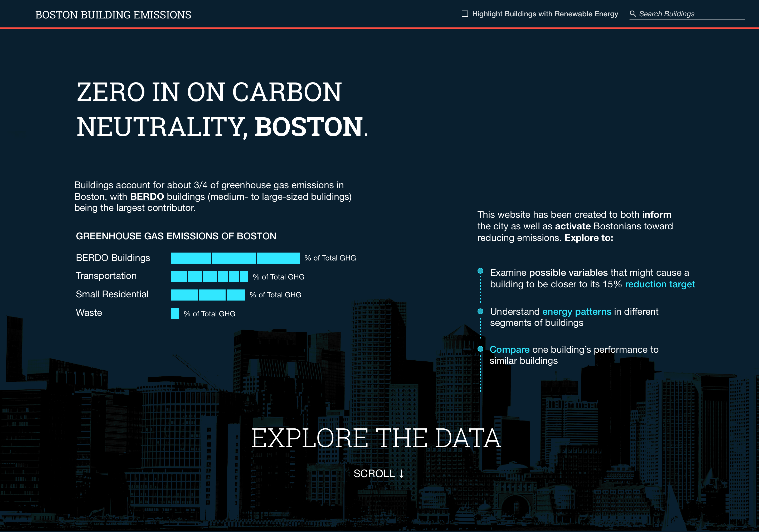Click the Highlight Buildings with Renewable Energy label
Screen dimensions: 759x532
545,14
